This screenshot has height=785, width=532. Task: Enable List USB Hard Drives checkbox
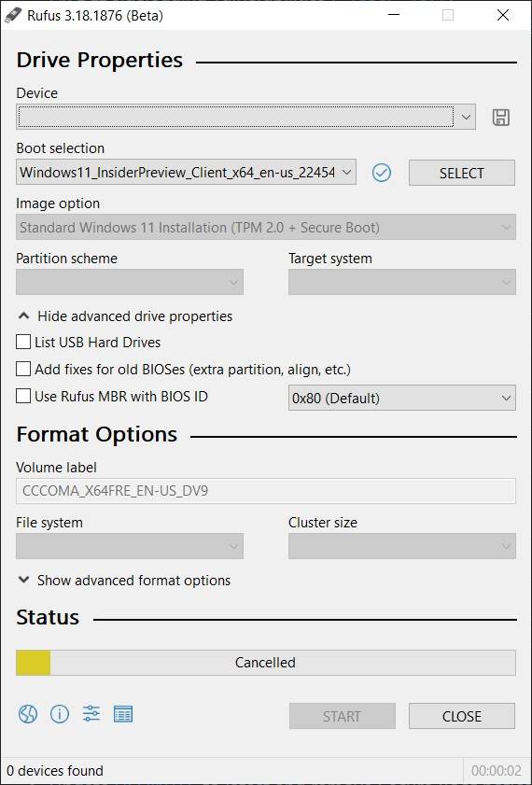pyautogui.click(x=23, y=342)
